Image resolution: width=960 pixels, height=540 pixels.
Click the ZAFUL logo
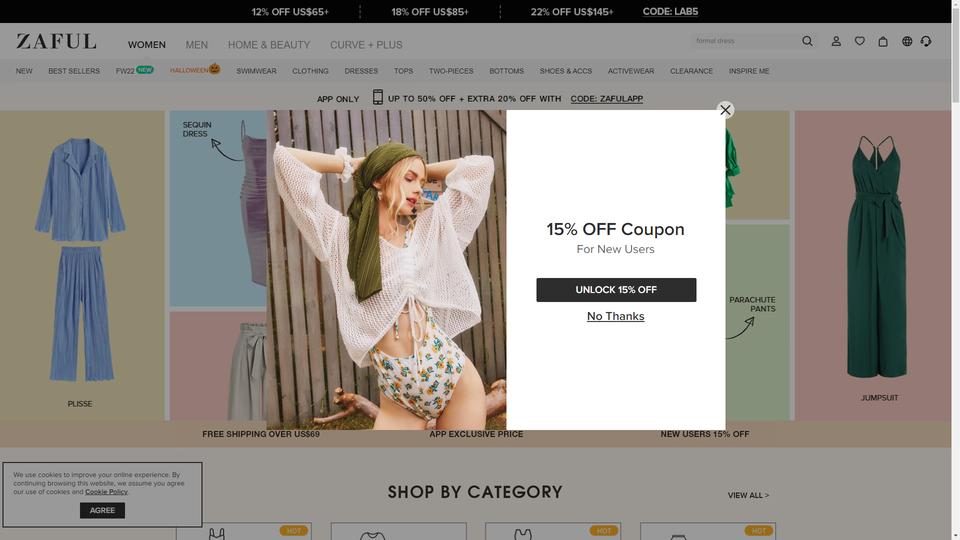point(56,42)
